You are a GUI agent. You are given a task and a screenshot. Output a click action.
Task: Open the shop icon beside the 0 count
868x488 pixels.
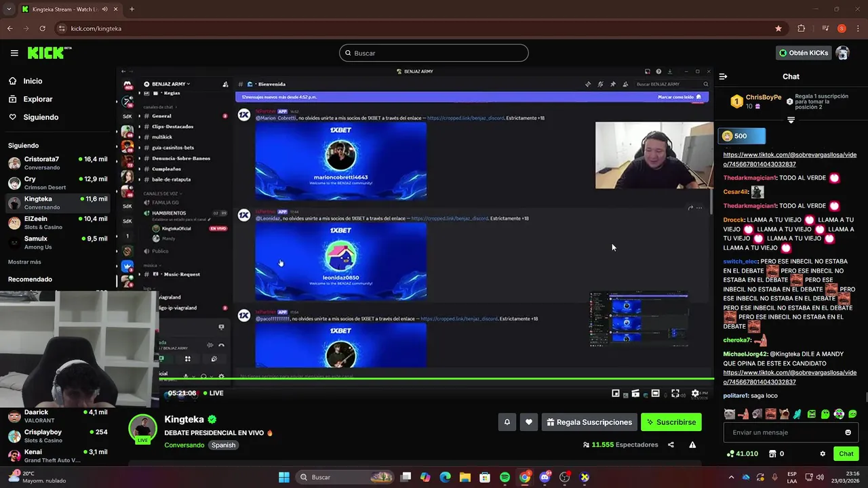point(772,453)
